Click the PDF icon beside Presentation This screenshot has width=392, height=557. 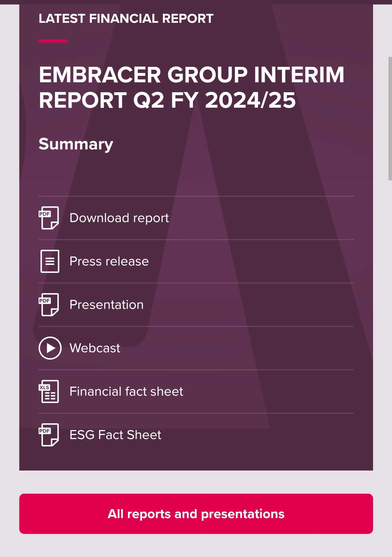[x=49, y=305]
